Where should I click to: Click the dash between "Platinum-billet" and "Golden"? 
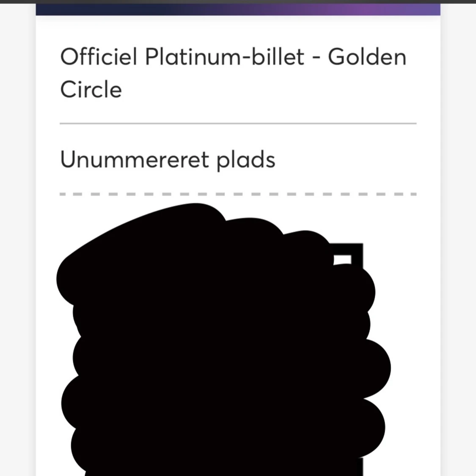(x=316, y=58)
